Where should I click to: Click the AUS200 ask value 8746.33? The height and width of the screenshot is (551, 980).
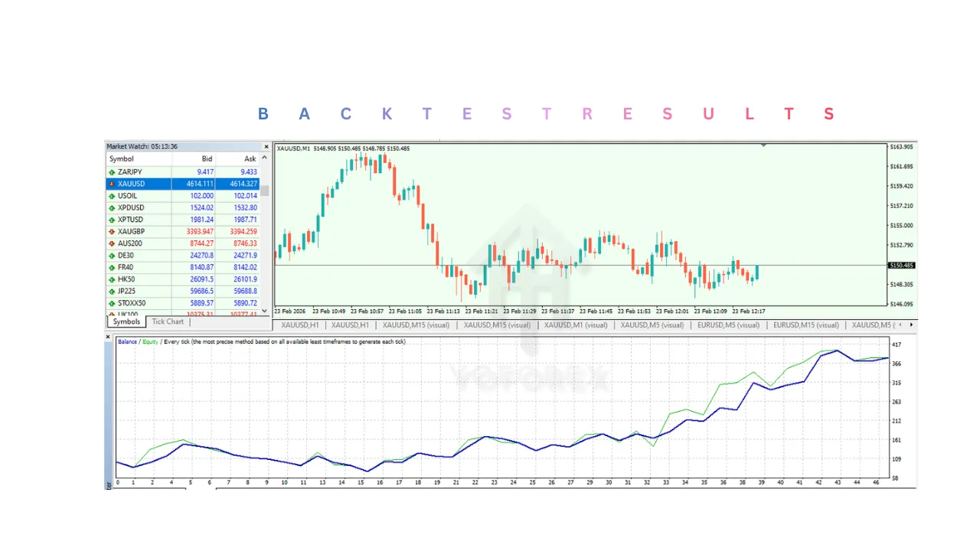pyautogui.click(x=246, y=243)
